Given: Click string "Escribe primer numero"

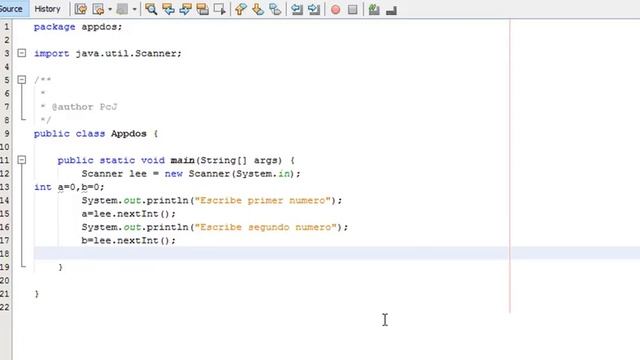Looking at the screenshot, I should (262, 200).
